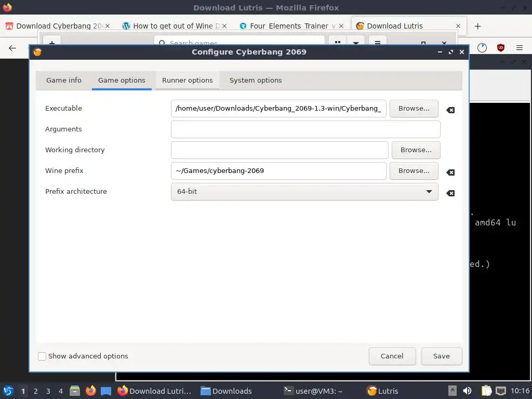This screenshot has width=532, height=399.
Task: Clear the Executable path with its reset icon
Action: click(450, 110)
